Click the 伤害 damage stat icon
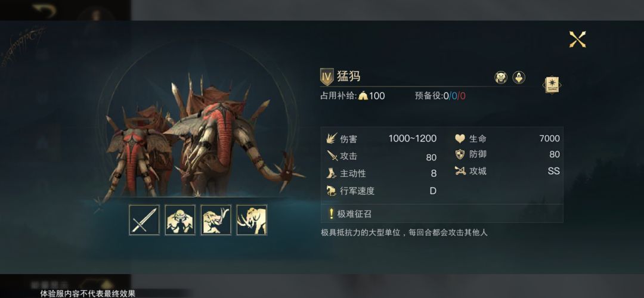 (332, 139)
